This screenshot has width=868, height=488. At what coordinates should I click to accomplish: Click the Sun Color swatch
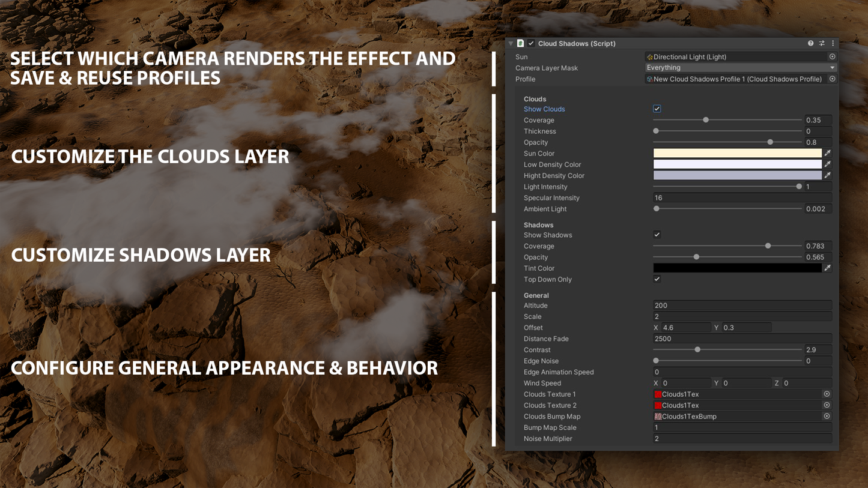(737, 153)
